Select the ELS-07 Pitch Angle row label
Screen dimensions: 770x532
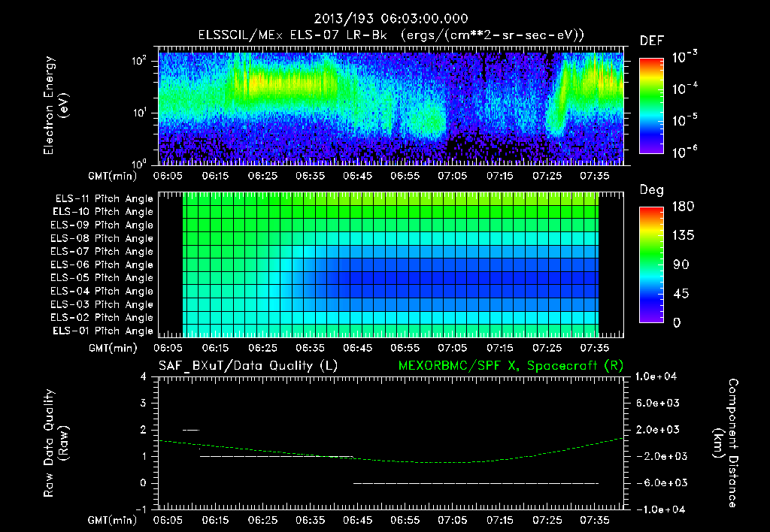pyautogui.click(x=102, y=251)
